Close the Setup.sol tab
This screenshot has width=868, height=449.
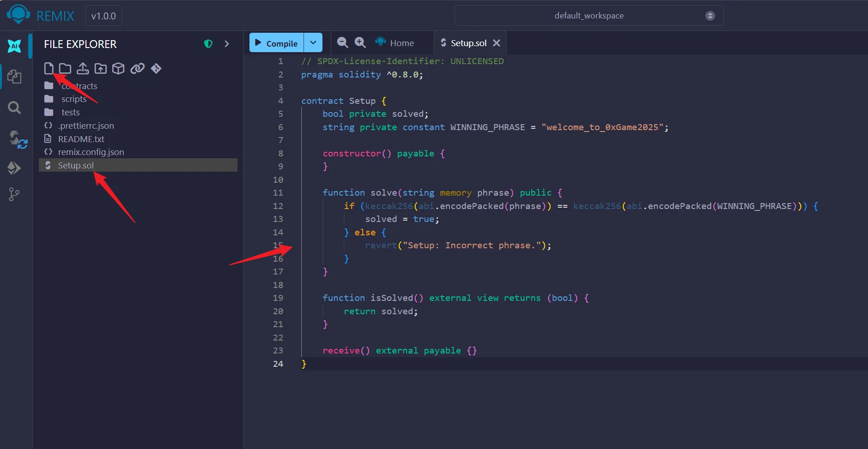pyautogui.click(x=497, y=43)
